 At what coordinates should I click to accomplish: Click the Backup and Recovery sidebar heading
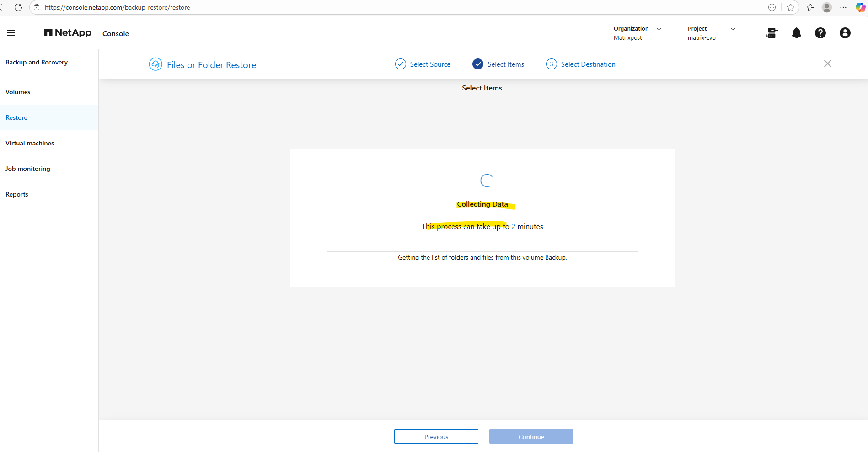[x=37, y=62]
